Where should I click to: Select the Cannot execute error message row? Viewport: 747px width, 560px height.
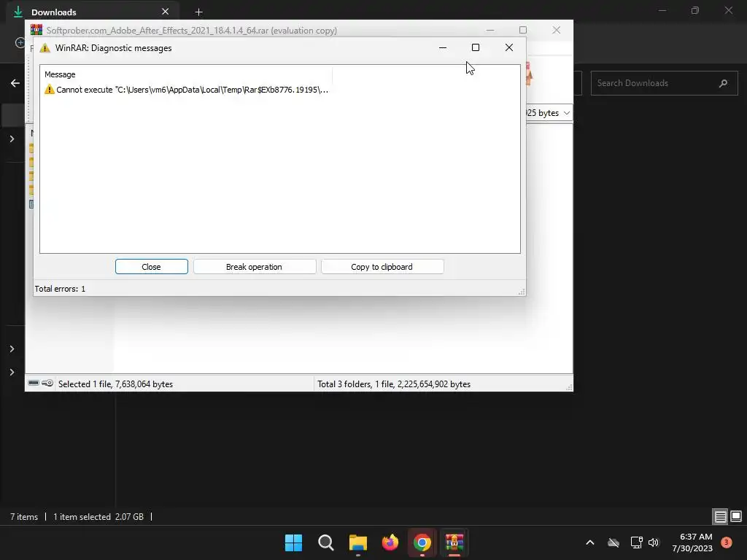[186, 90]
